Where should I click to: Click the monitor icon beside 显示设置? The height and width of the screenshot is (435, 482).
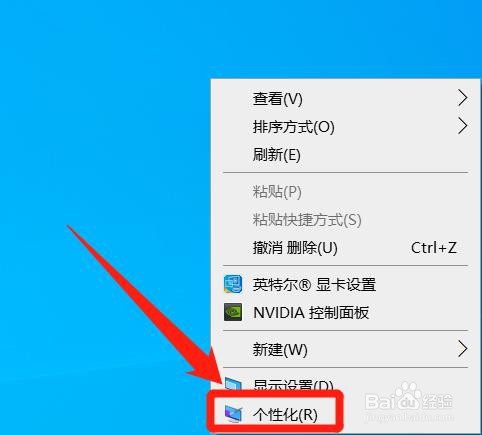233,384
